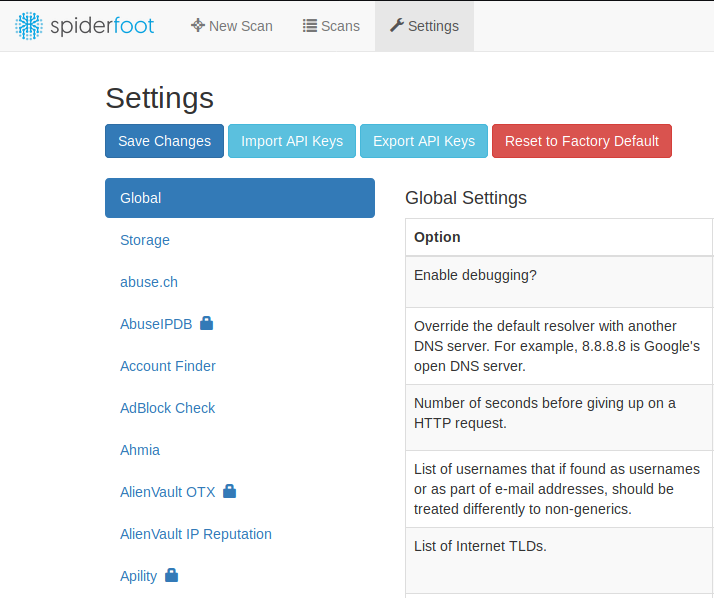Open the Scans tab

(332, 26)
